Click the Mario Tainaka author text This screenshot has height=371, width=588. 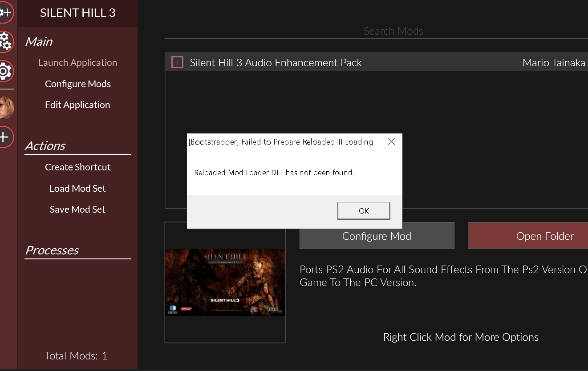coord(554,63)
